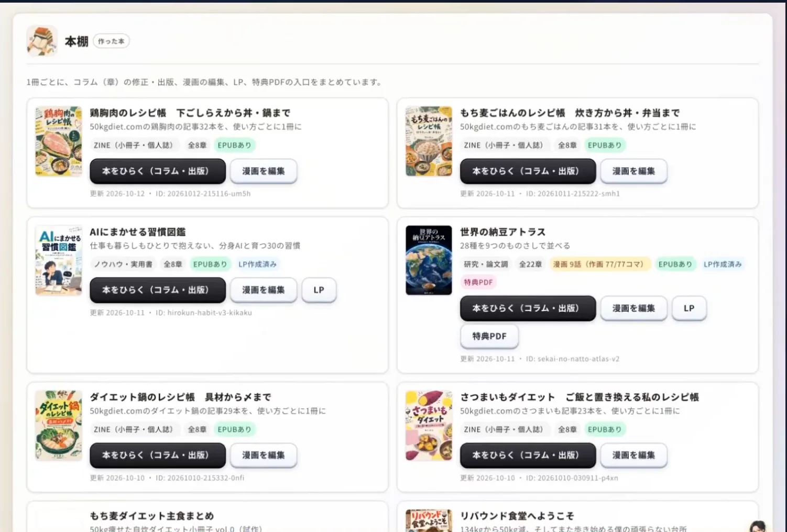Click LP作成済み tag on AIにまかせる習慣図鑑
Screen dimensions: 787x532
[x=257, y=264]
